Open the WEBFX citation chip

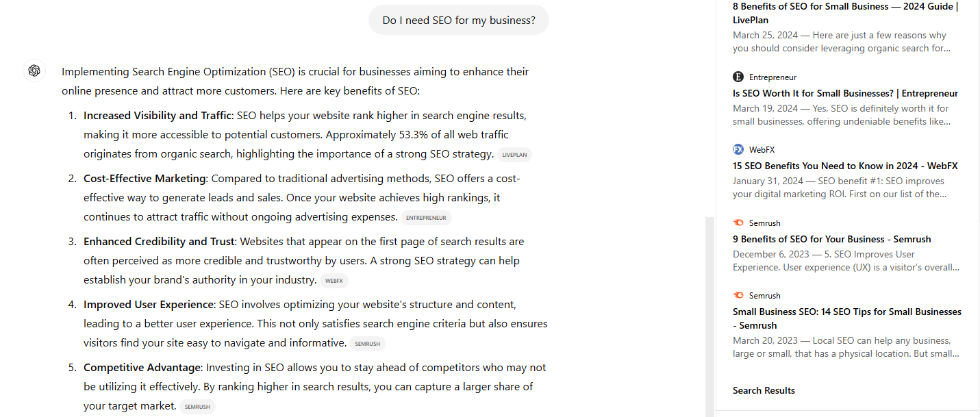(x=334, y=281)
